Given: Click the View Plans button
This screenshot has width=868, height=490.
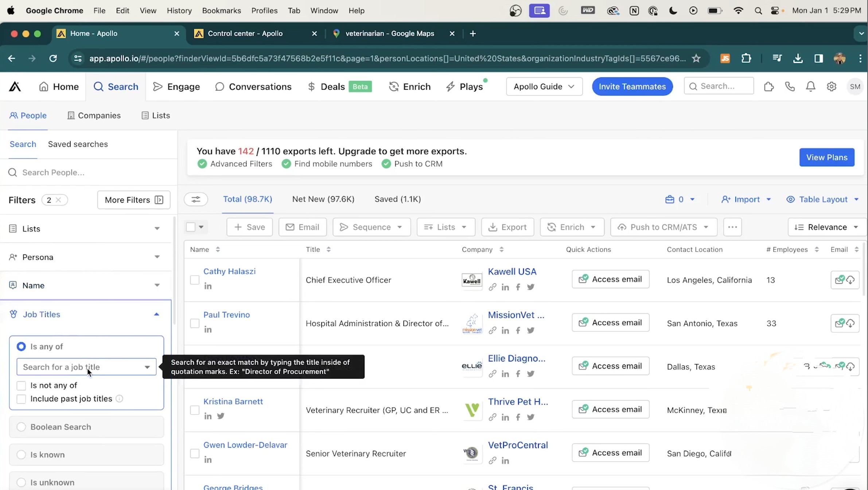Looking at the screenshot, I should 826,157.
